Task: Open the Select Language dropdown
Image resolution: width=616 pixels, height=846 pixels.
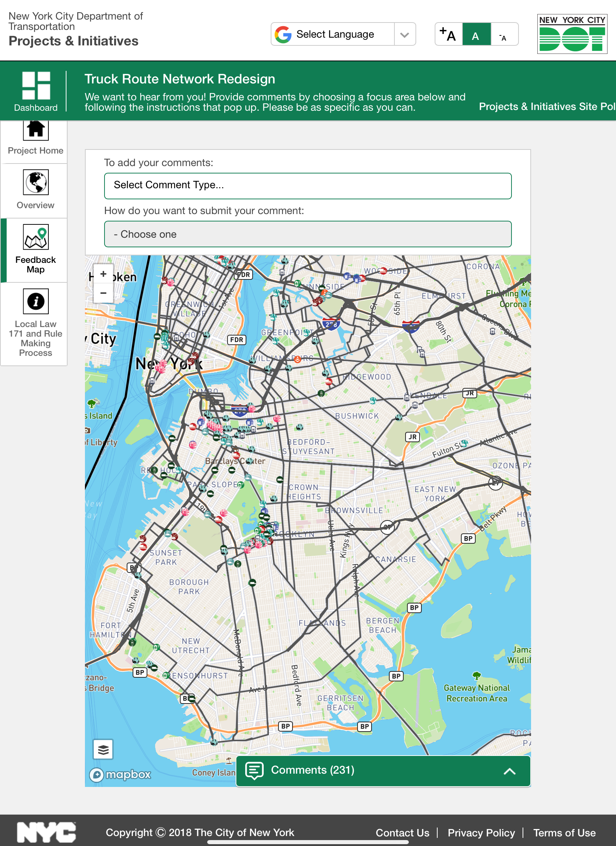Action: point(342,34)
